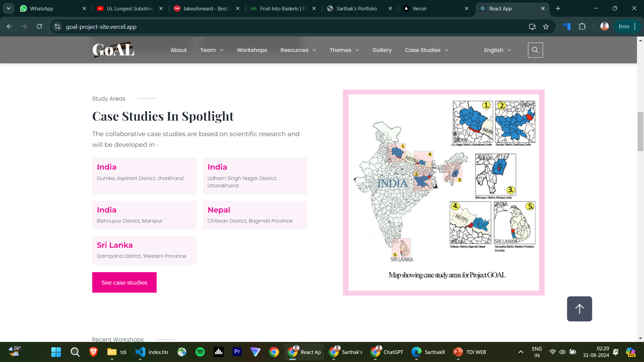Open site information icon beside URL
Viewport: 644px width, 362px height.
coord(57,26)
